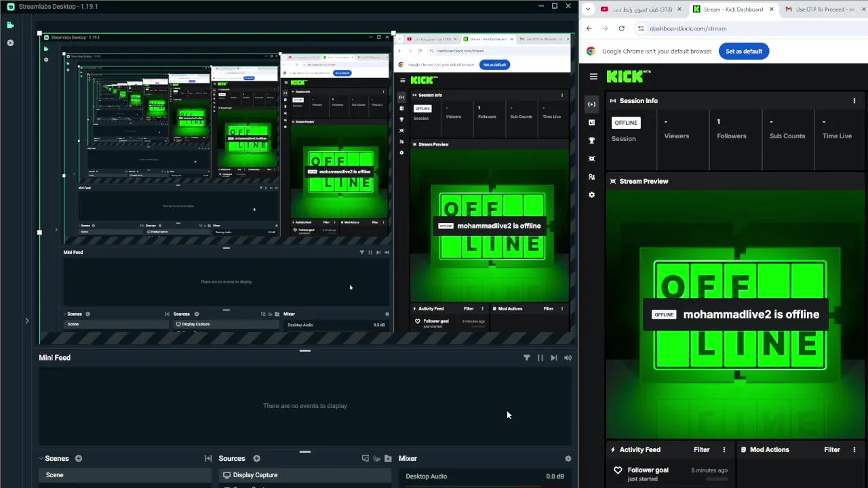Add a source folder in Sources panel

point(388,459)
